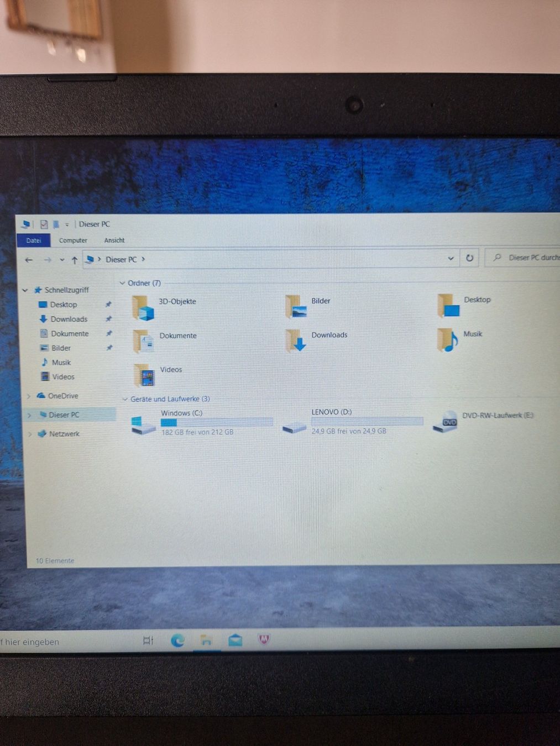560x746 pixels.
Task: Select the DVD-RW-Laufwerk (E:) drive
Action: point(483,422)
